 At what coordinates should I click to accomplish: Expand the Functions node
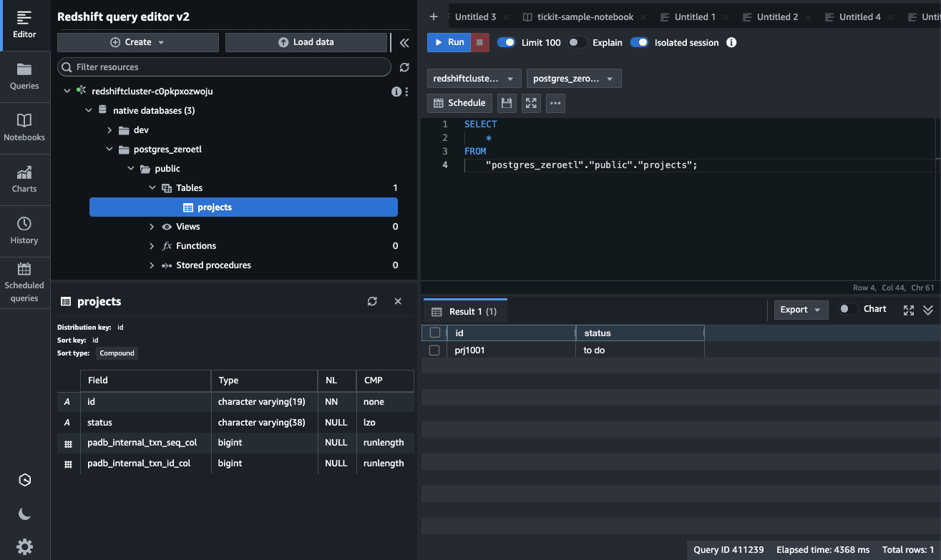click(x=152, y=246)
